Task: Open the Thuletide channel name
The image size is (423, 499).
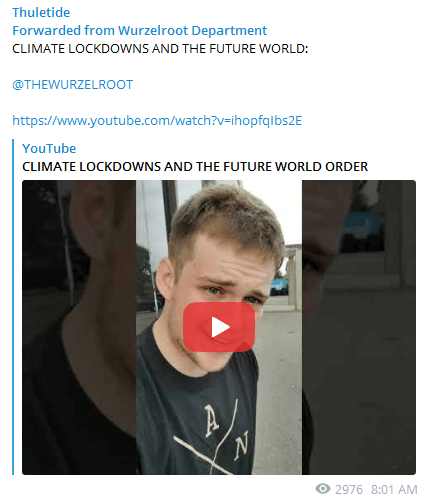Action: pyautogui.click(x=41, y=13)
